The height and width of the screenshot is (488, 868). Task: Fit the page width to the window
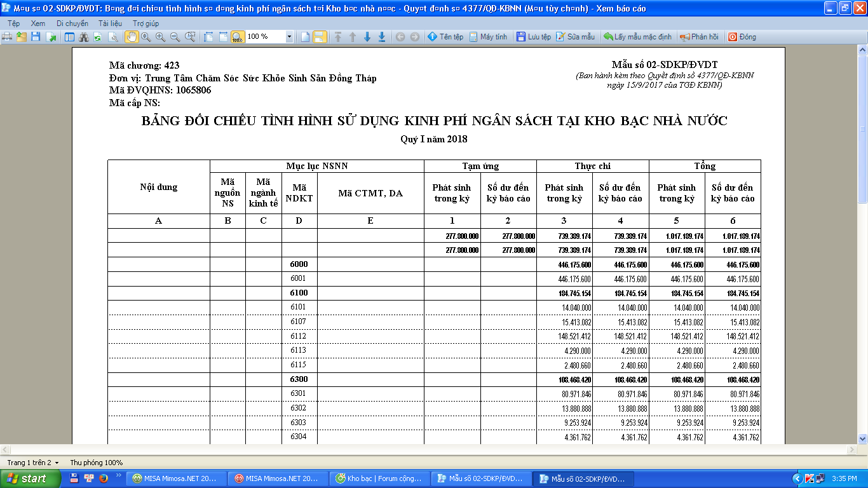tap(223, 37)
